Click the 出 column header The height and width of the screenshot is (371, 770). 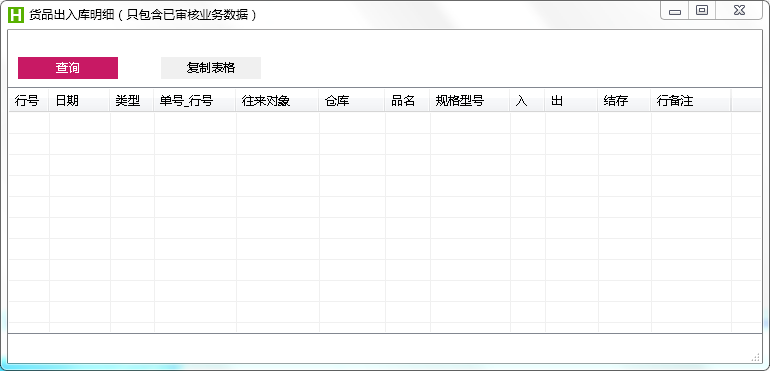click(x=571, y=101)
